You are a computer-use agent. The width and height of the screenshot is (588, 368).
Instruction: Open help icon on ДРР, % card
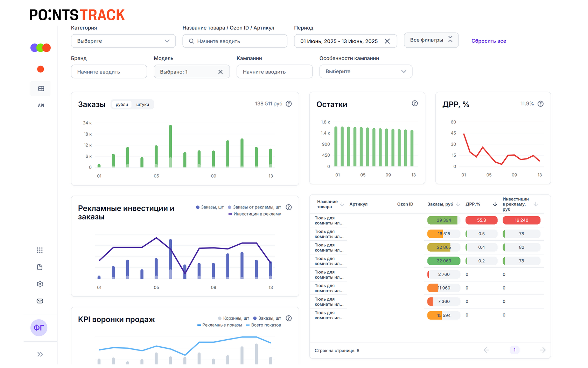(x=541, y=104)
